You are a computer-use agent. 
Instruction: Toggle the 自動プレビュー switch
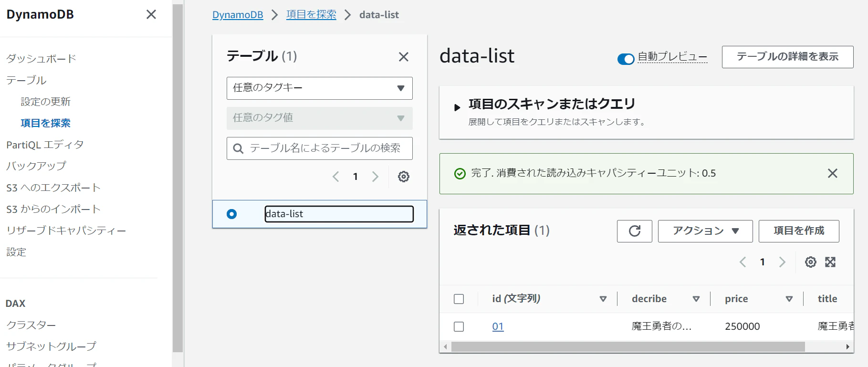[x=626, y=59]
